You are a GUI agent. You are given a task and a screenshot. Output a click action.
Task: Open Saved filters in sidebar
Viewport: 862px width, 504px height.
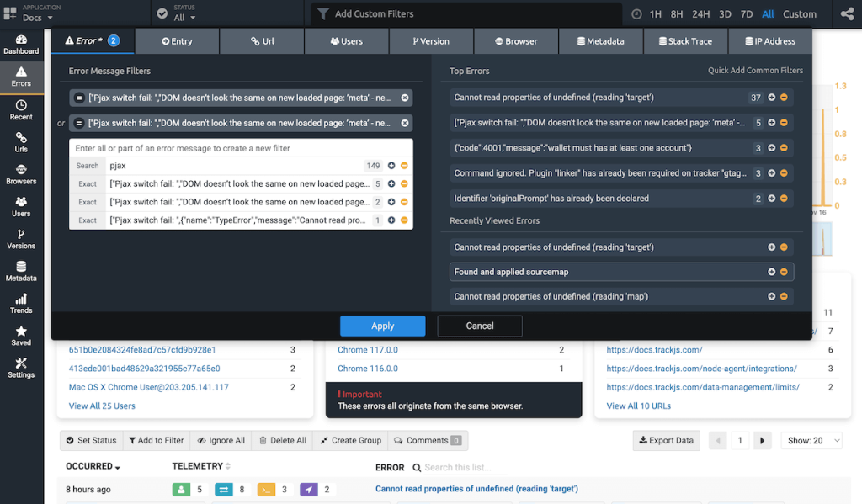click(x=21, y=335)
